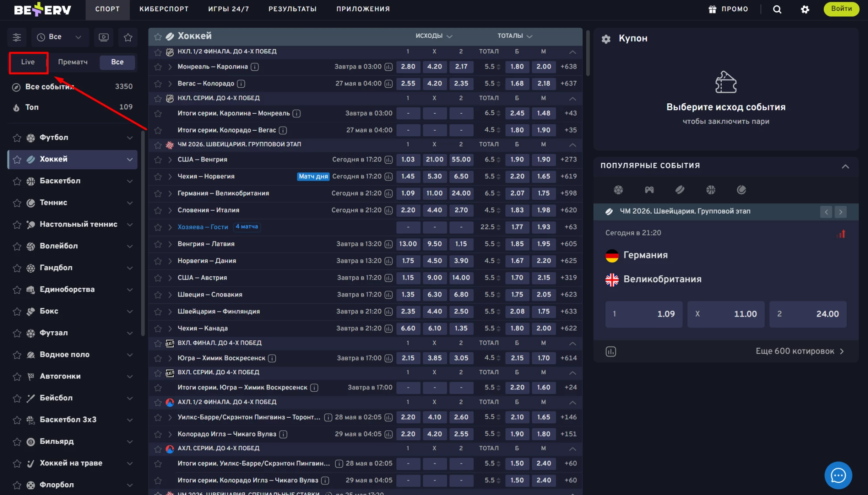Screen dimensions: 868x495
Task: Open live chat support bubble
Action: [838, 475]
